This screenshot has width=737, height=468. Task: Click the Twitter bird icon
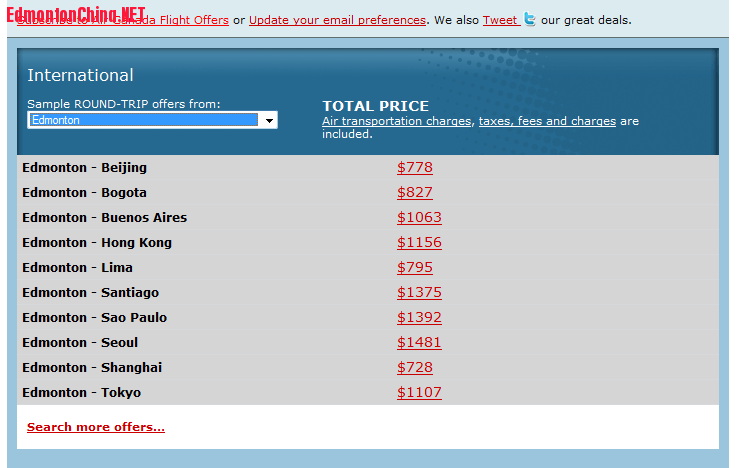529,19
